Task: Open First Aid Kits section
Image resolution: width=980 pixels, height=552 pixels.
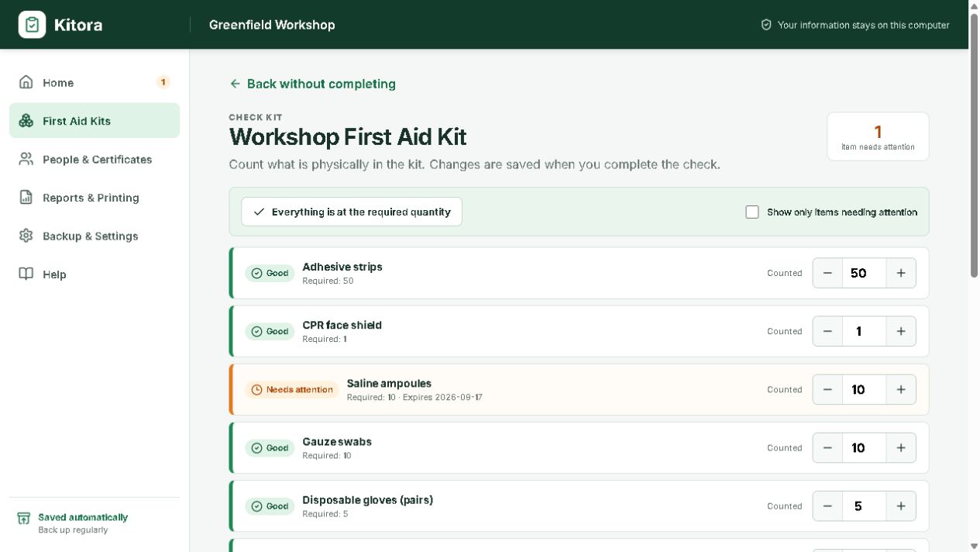Action: [95, 121]
